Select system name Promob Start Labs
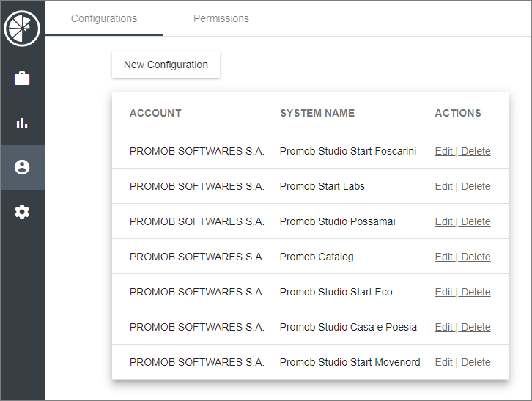532x401 pixels. (322, 186)
